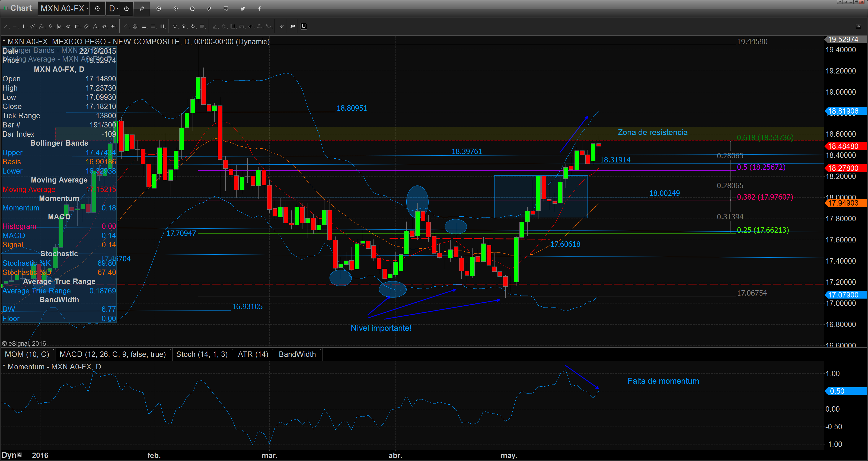Viewport: 868px width, 461px height.
Task: Click the 0.382 (17.97607) Fibonacci label
Action: (x=765, y=197)
